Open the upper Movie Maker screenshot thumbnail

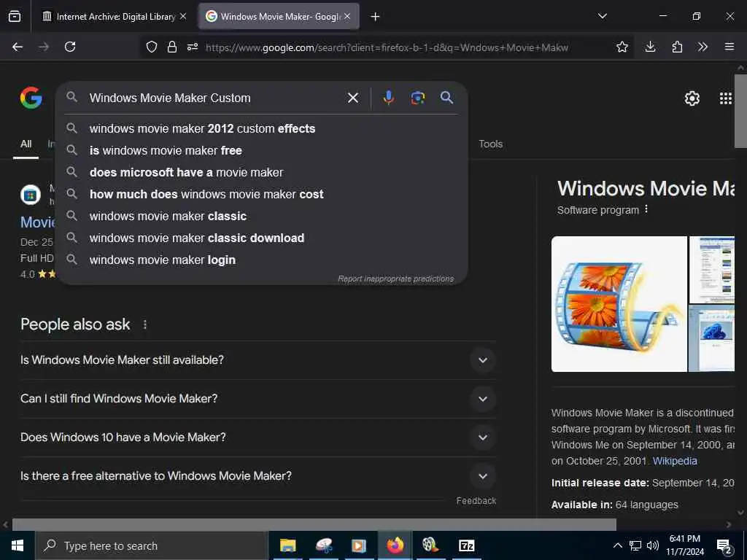712,270
